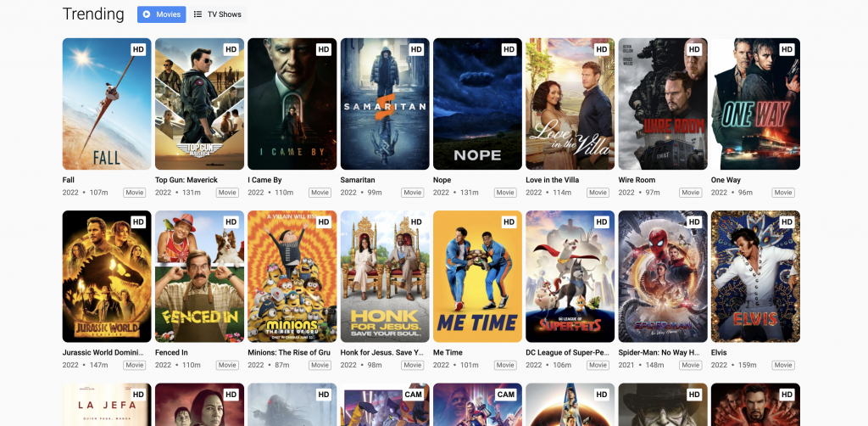The image size is (868, 426).
Task: Click the Me Time title link
Action: point(448,352)
